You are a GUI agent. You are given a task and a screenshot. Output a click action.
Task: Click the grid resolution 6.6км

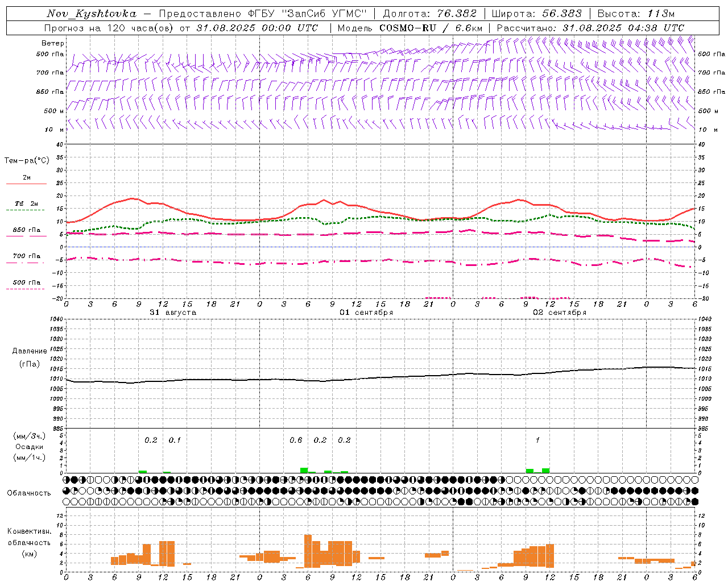coord(469,28)
